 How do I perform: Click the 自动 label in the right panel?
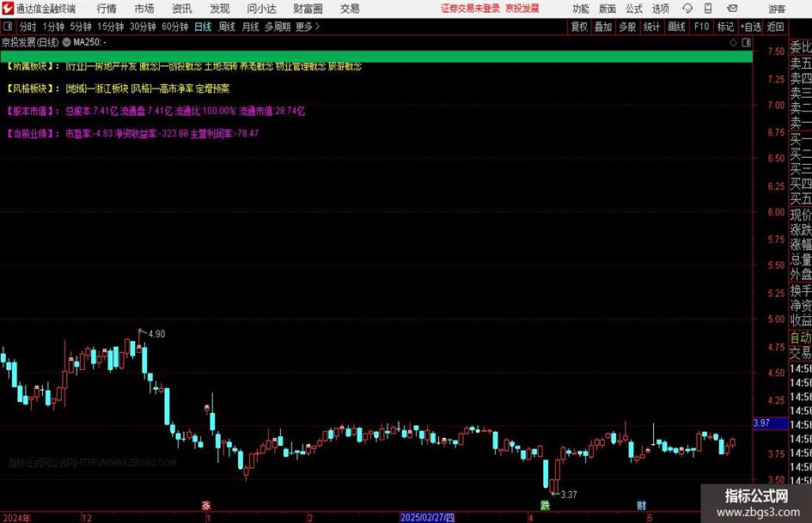[801, 338]
